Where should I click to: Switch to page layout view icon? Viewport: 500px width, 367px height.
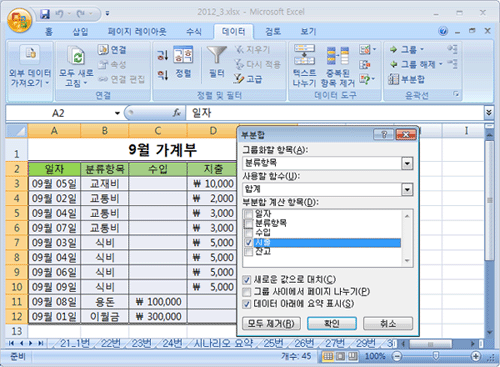tap(340, 356)
